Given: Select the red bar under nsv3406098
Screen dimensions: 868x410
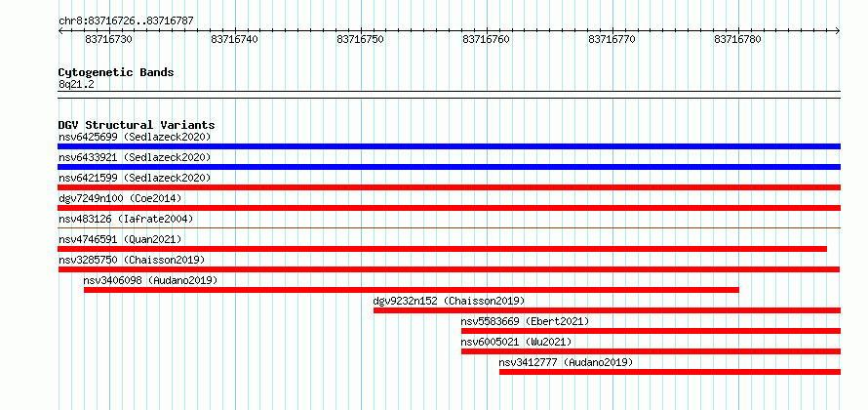Looking at the screenshot, I should (412, 290).
